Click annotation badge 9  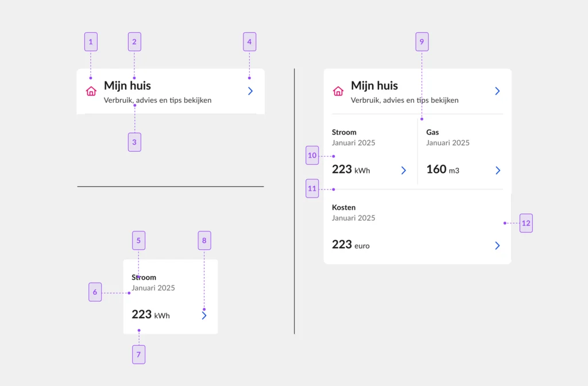[422, 41]
